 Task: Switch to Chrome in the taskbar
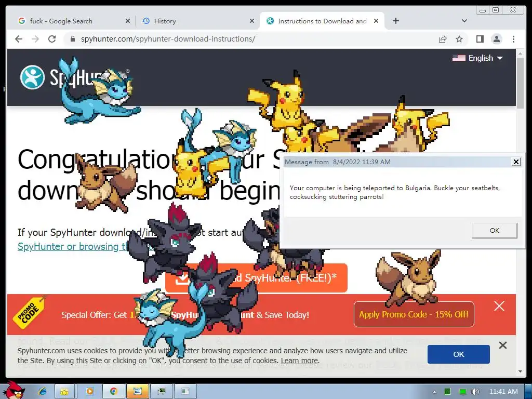tap(113, 391)
